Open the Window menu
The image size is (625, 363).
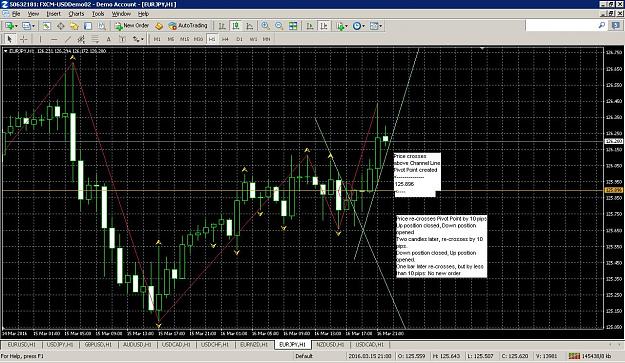[121, 14]
